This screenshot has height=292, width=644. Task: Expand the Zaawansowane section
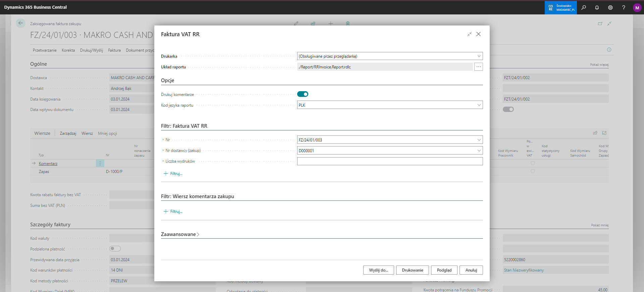point(180,234)
